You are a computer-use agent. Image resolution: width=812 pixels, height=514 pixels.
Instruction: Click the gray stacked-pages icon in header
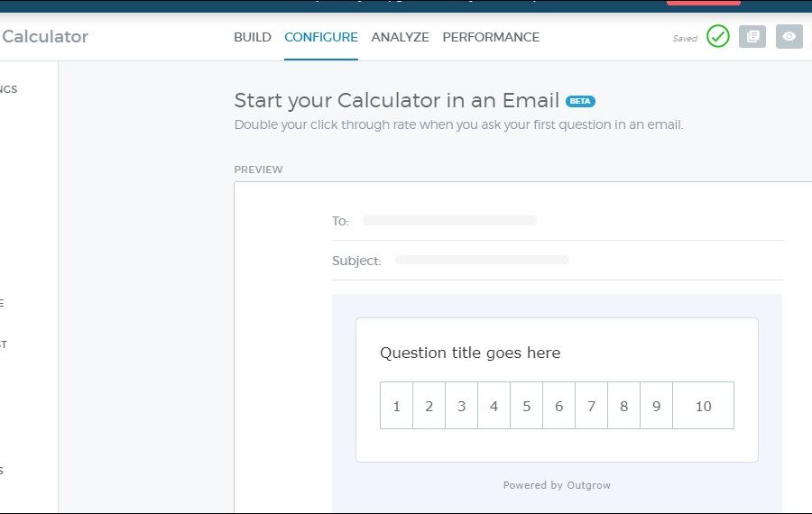coord(752,37)
